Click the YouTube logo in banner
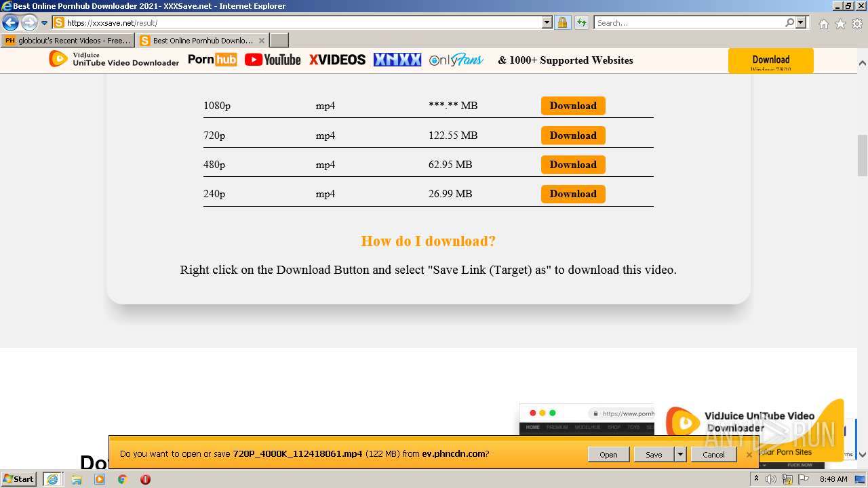 click(x=273, y=60)
